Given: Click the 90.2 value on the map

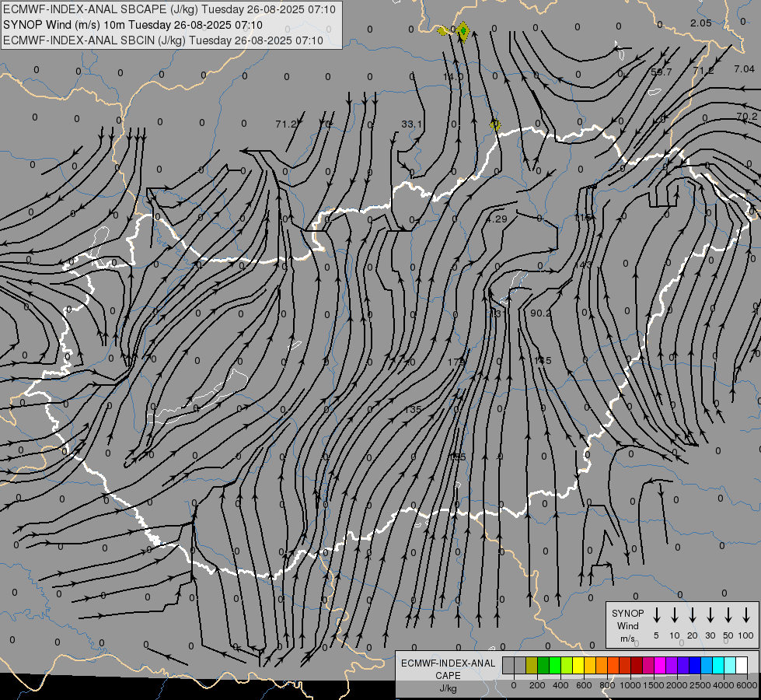Looking at the screenshot, I should 541,313.
